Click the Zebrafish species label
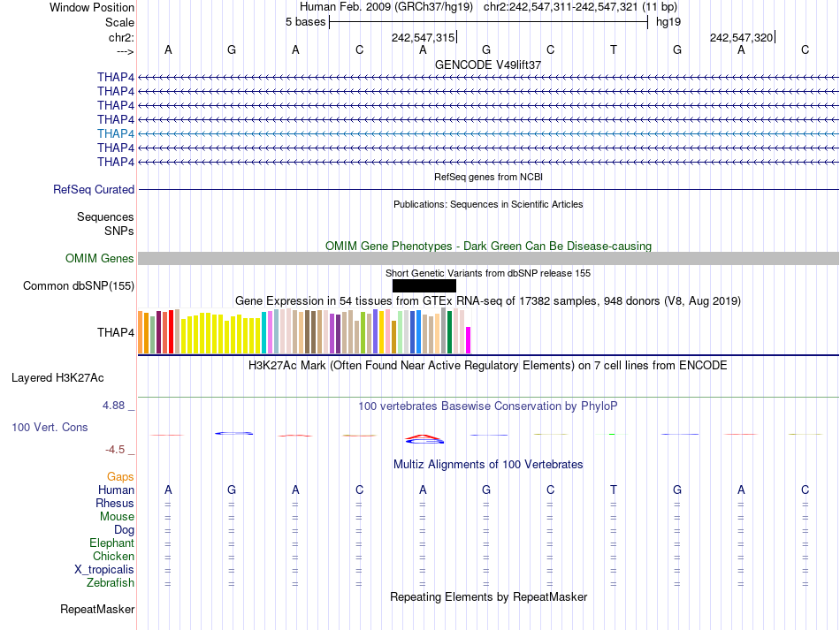 pyautogui.click(x=111, y=582)
